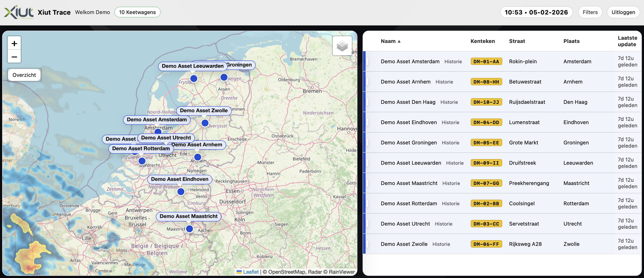Toggle the Demo Asset Amsterdam row selector
This screenshot has width=644, height=278.
(368, 62)
